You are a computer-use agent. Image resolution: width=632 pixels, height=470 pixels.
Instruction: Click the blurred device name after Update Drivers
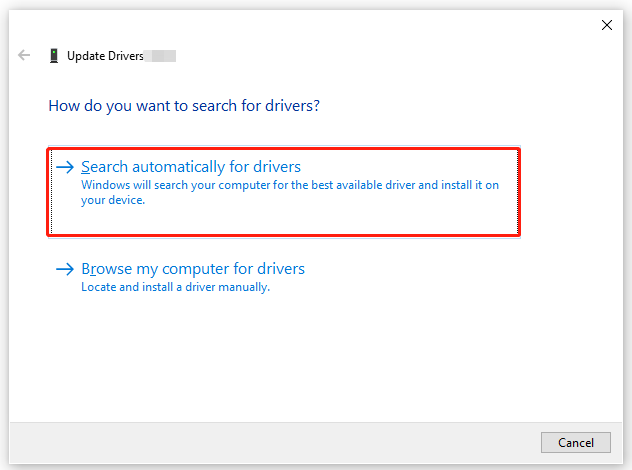click(x=160, y=56)
